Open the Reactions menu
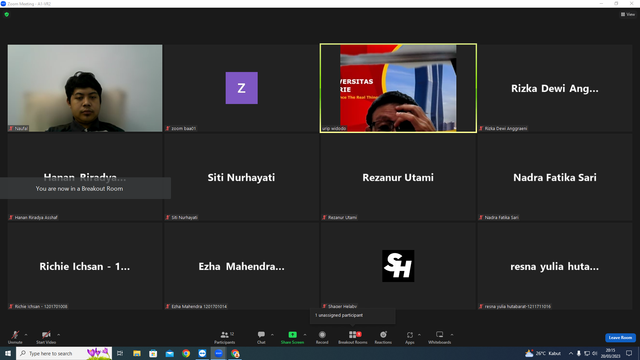The height and width of the screenshot is (360, 640). tap(383, 337)
